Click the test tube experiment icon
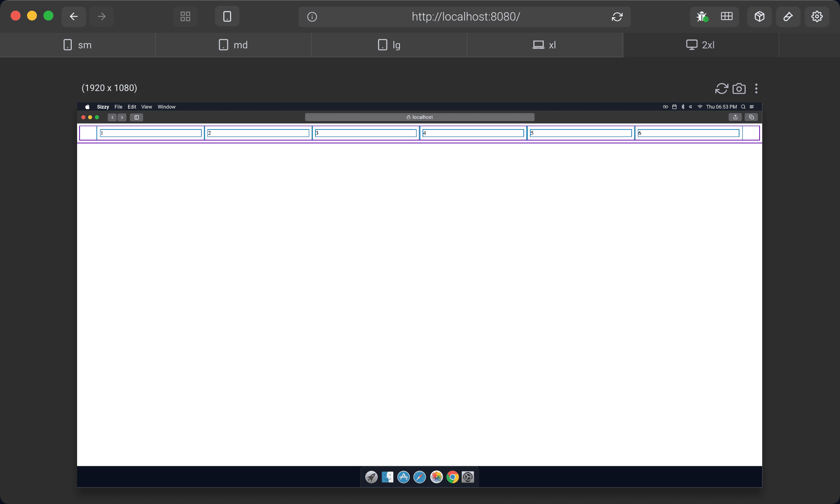The height and width of the screenshot is (504, 840). click(788, 17)
